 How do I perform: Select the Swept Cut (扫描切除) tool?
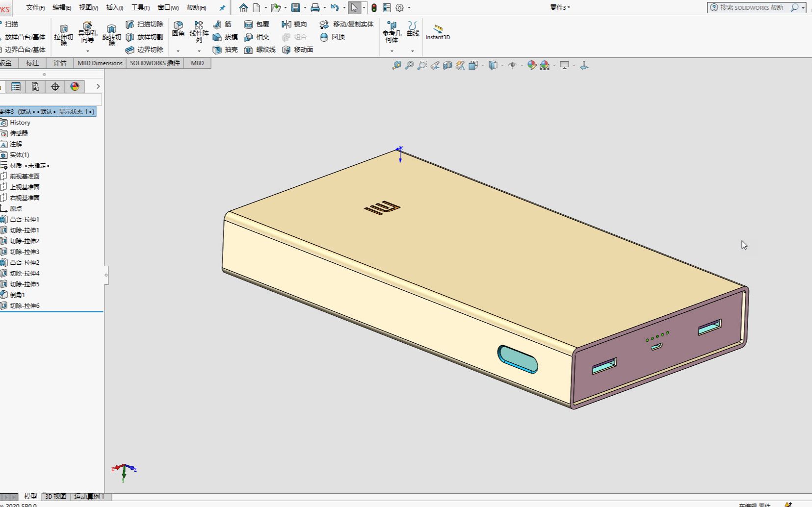click(144, 24)
